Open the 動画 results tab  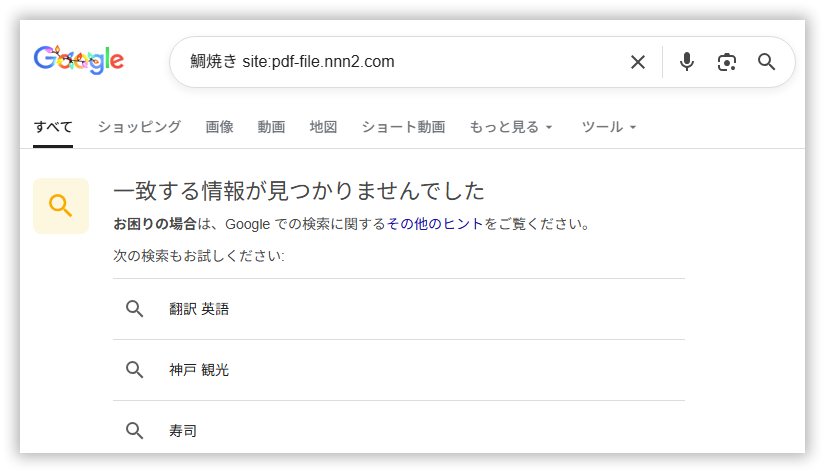tap(271, 127)
